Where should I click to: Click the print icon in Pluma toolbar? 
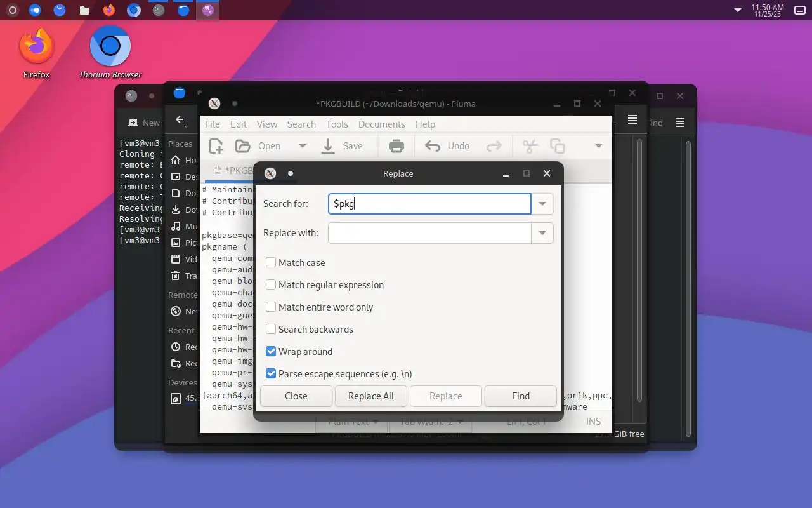pyautogui.click(x=396, y=146)
